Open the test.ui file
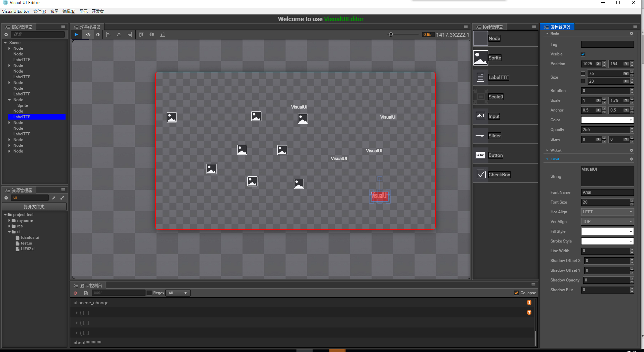The image size is (644, 352). point(26,243)
